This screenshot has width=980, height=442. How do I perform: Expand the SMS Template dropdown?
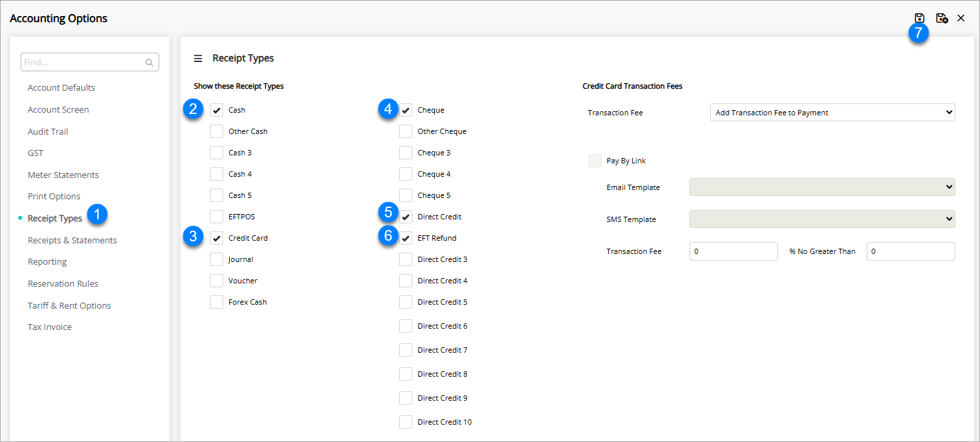821,219
